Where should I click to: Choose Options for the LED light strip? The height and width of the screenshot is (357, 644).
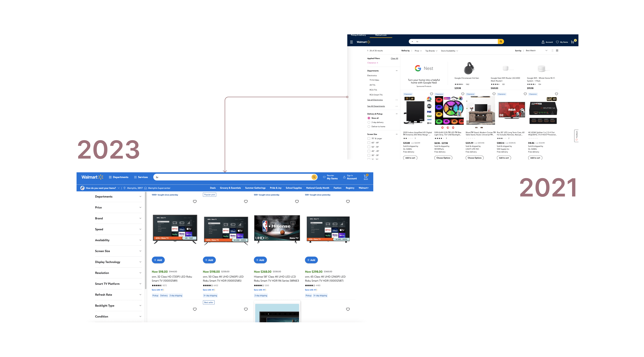[x=443, y=158]
